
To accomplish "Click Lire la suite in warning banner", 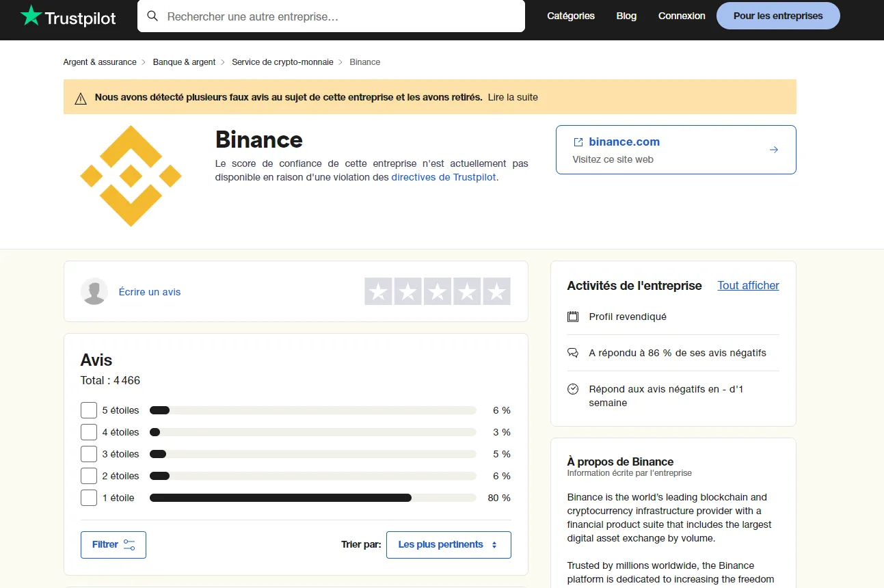I will tap(513, 97).
